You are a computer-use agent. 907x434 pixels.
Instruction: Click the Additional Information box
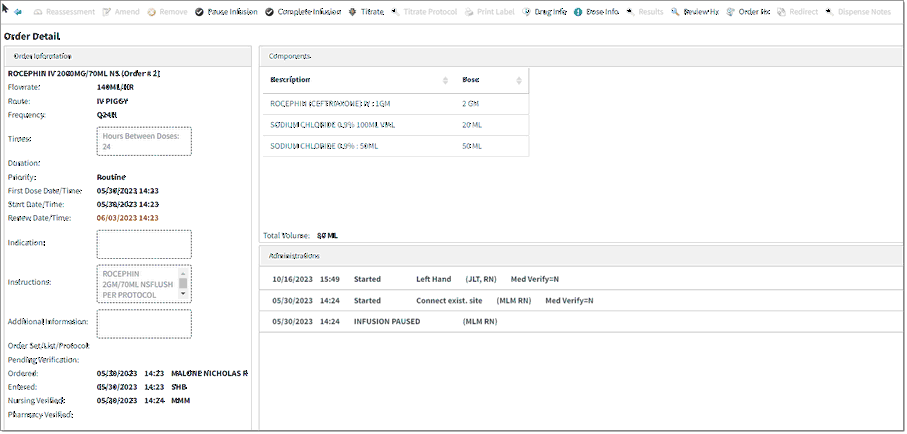coord(144,324)
